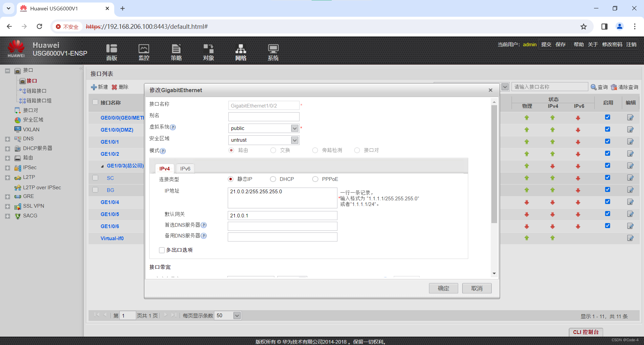Select the PPPoE connection type

tap(315, 179)
